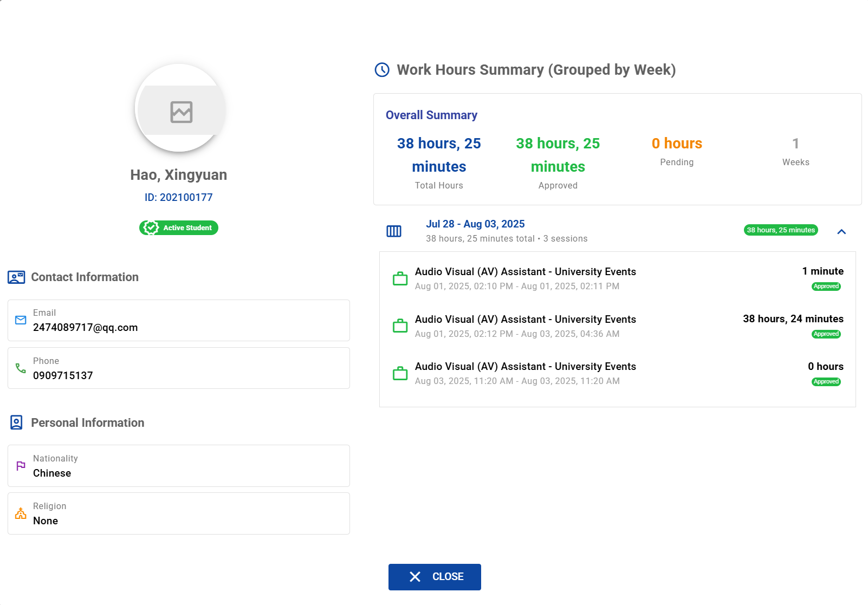Click the purple flag Nationality icon

(21, 466)
